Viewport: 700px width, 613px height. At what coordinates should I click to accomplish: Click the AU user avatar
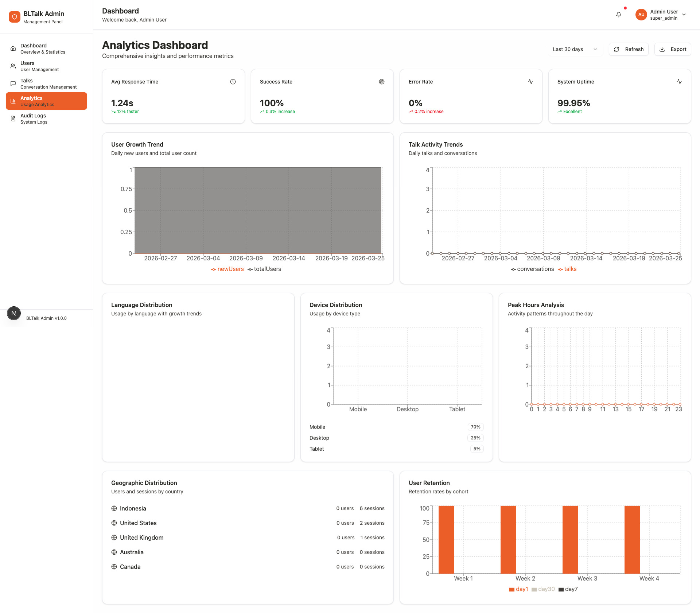tap(641, 15)
